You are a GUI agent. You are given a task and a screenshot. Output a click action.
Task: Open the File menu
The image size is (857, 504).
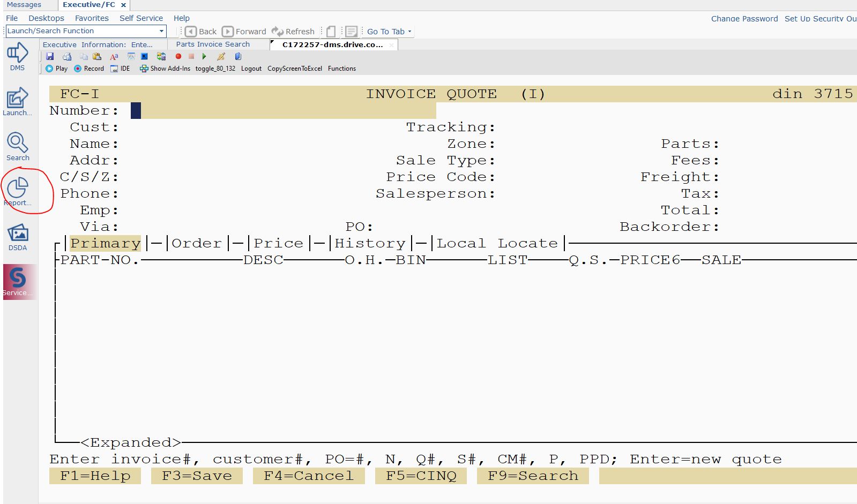[12, 18]
